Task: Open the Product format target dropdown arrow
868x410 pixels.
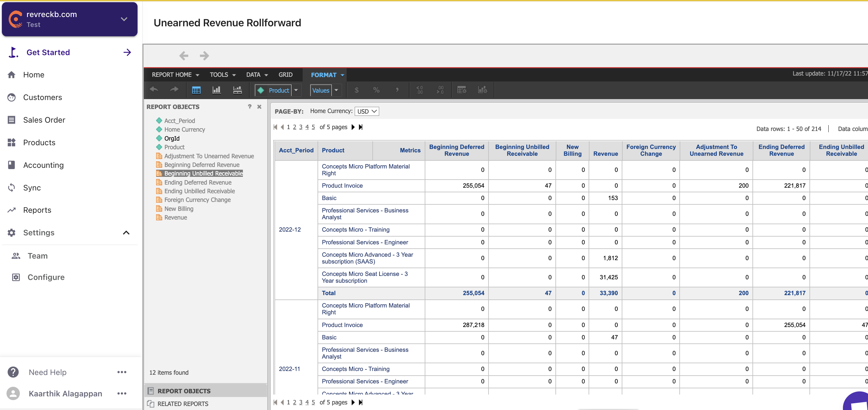Action: [x=296, y=90]
